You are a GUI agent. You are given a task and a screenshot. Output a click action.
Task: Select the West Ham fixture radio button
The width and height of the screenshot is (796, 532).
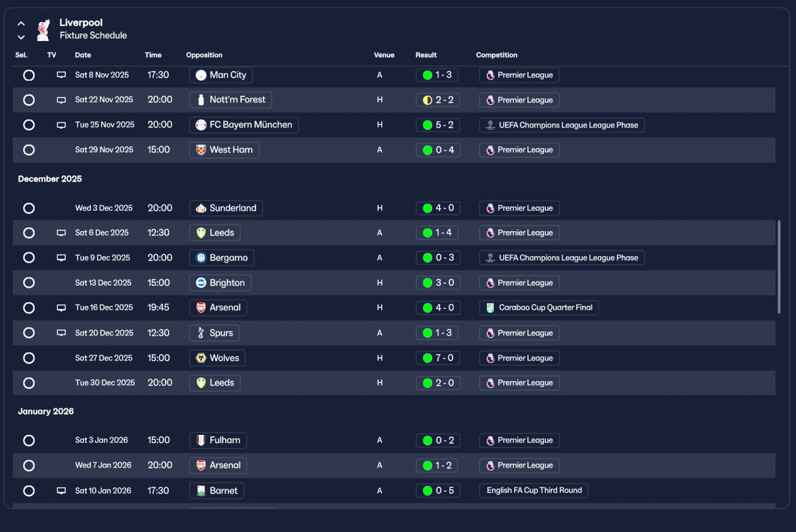pos(29,150)
